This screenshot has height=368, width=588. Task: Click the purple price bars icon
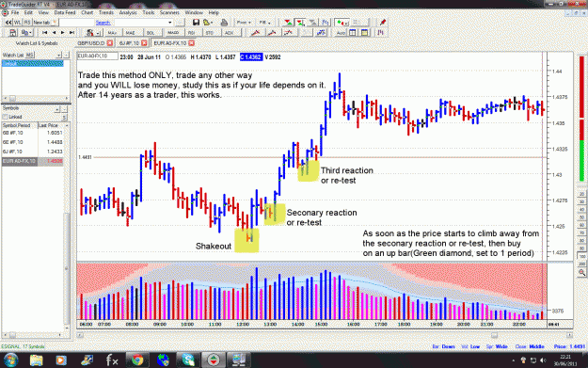380,33
